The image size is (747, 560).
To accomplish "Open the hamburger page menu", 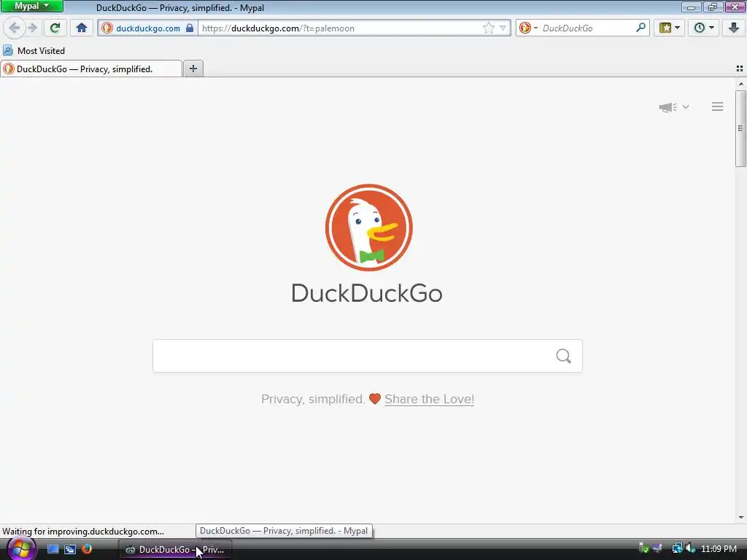I will 718,106.
